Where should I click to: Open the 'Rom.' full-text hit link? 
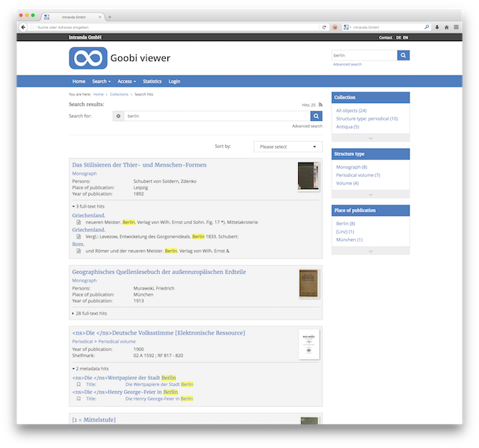pos(78,244)
